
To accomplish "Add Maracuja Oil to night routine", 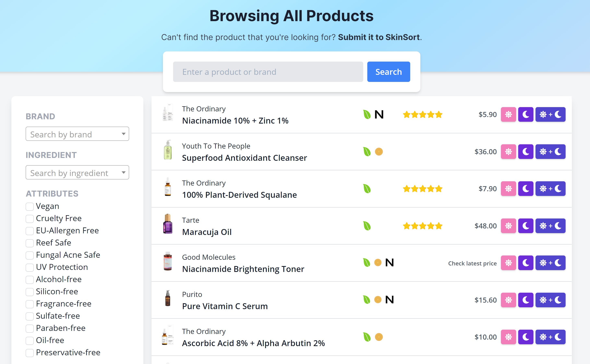I will coord(526,226).
